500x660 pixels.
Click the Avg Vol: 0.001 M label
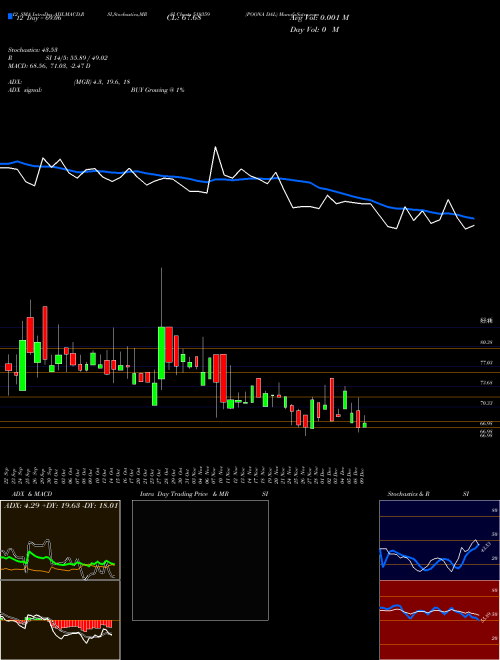pyautogui.click(x=319, y=18)
